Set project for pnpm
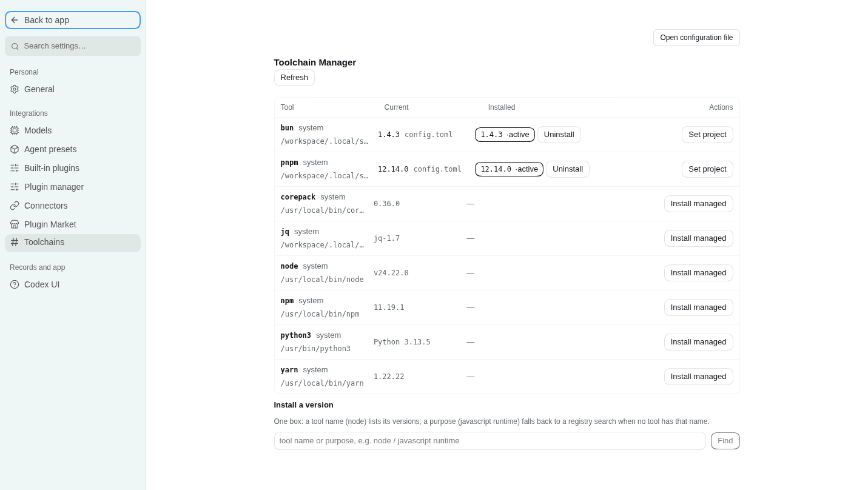Image resolution: width=868 pixels, height=490 pixels. (x=707, y=169)
